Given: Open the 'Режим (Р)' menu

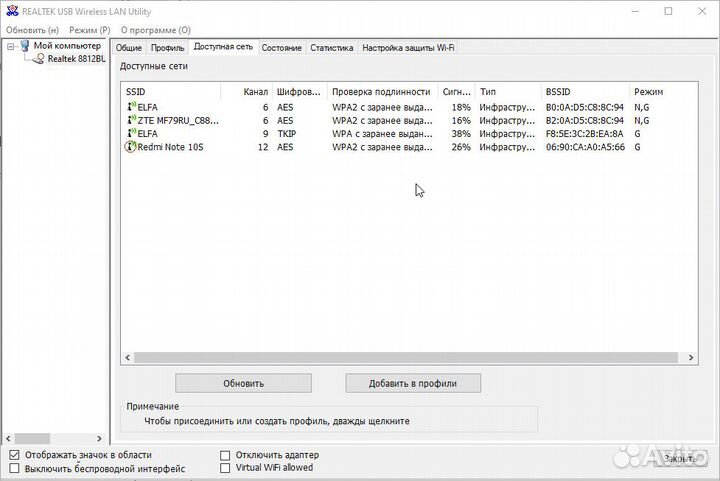Looking at the screenshot, I should point(90,30).
